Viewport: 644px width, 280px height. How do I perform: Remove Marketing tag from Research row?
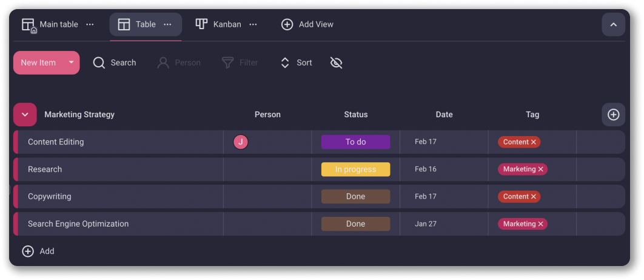(x=540, y=169)
